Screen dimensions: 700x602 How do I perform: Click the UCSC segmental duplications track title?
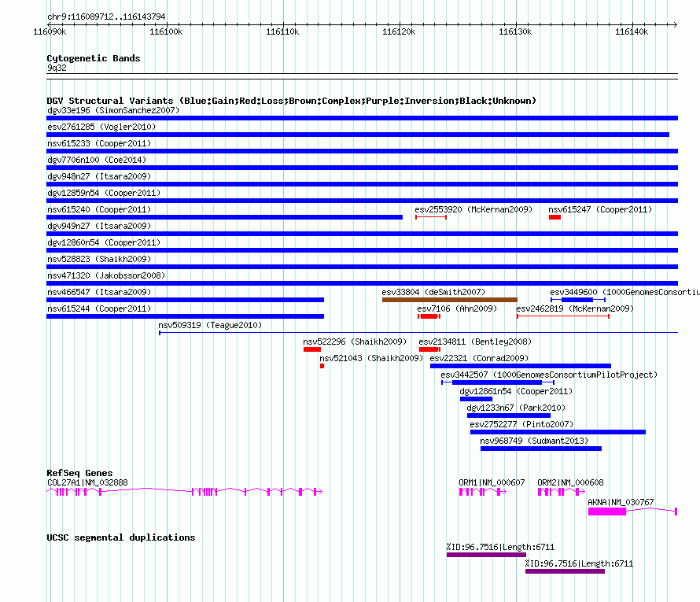point(121,537)
